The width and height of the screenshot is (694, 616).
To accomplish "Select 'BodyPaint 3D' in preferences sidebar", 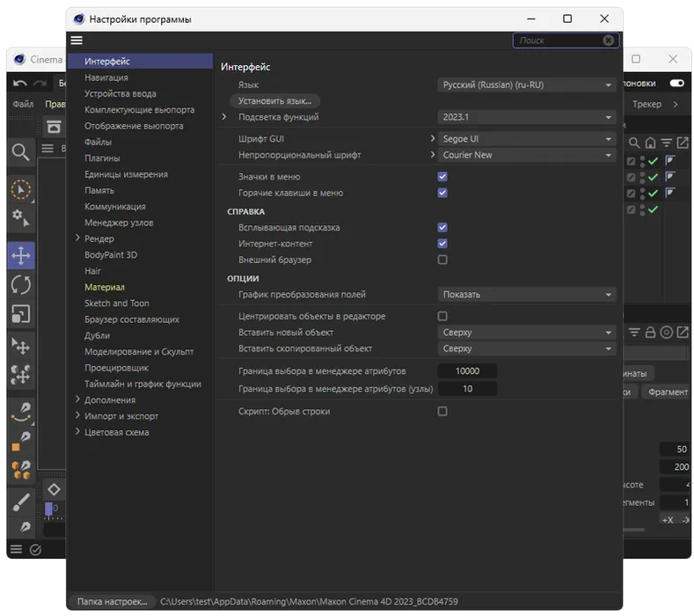I will point(111,254).
